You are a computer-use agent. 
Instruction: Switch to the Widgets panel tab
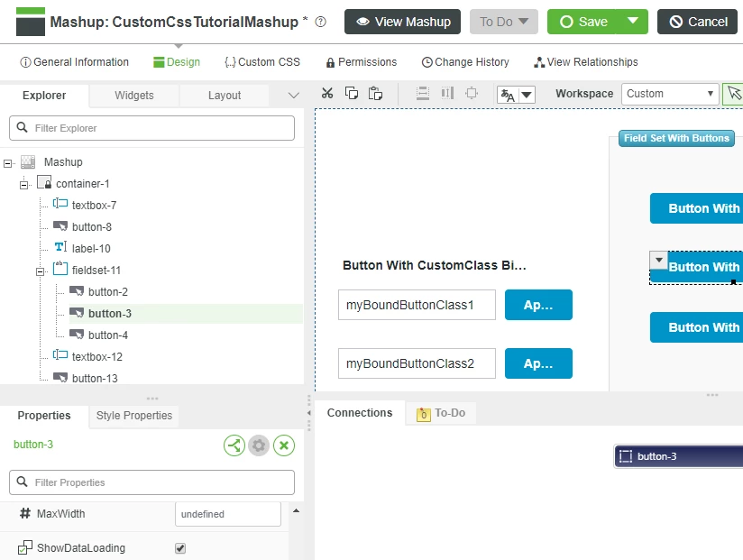point(134,96)
